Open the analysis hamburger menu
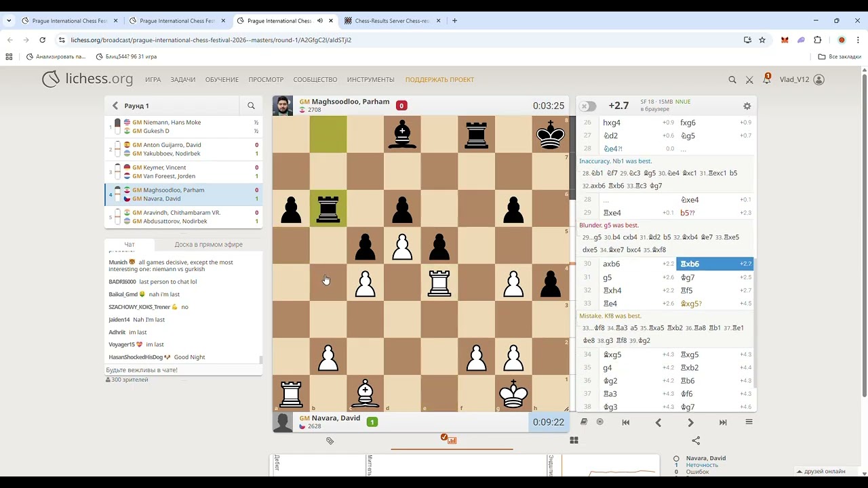 coord(749,422)
